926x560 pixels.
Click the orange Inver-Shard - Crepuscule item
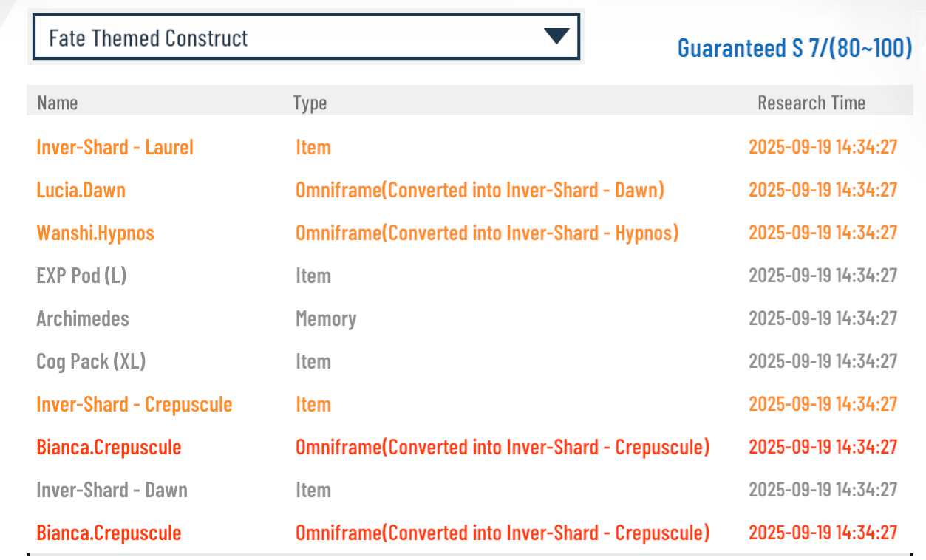(135, 404)
